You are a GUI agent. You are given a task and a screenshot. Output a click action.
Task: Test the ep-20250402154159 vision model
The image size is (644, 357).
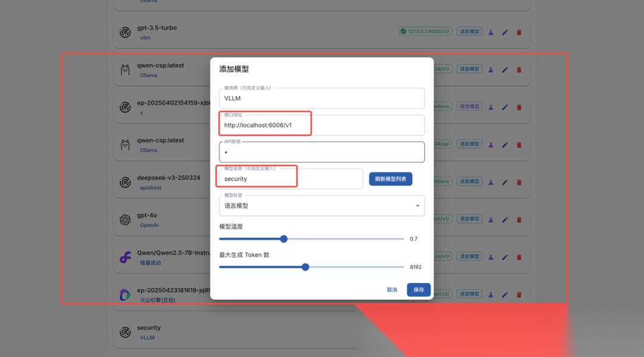point(490,107)
